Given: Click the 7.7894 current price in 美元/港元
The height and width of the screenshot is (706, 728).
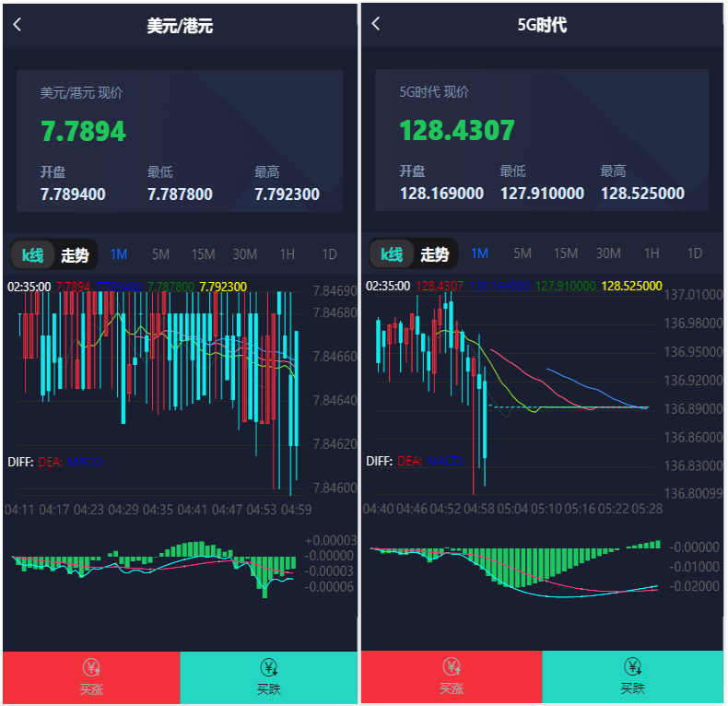Looking at the screenshot, I should 83,131.
